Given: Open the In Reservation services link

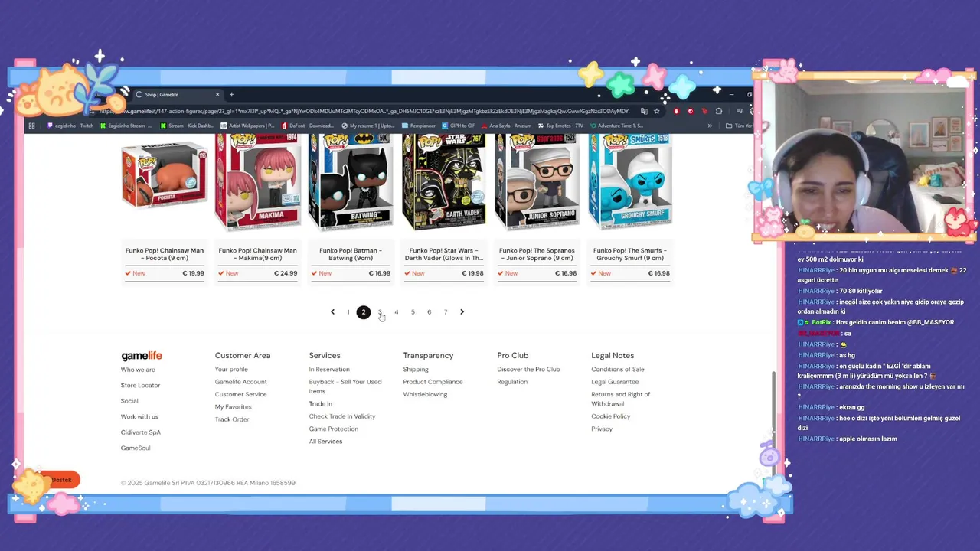Looking at the screenshot, I should [329, 370].
